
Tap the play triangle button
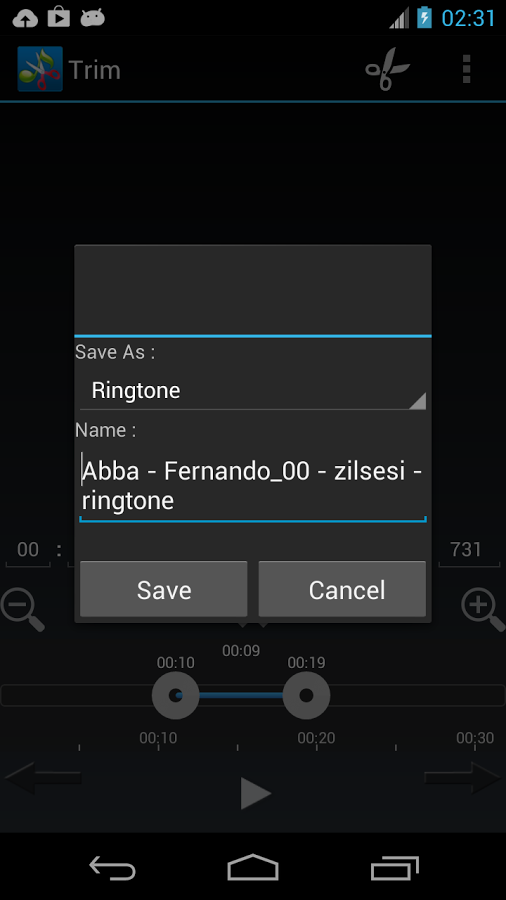[255, 793]
